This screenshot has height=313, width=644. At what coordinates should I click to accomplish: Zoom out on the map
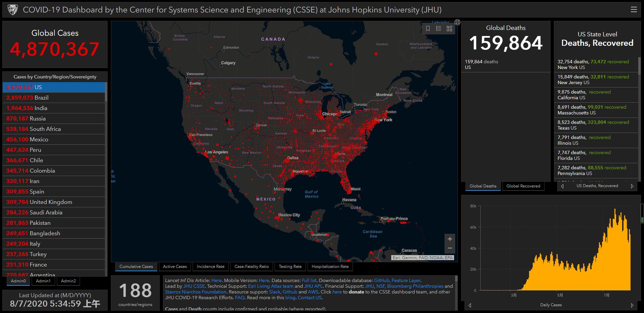pos(450,248)
